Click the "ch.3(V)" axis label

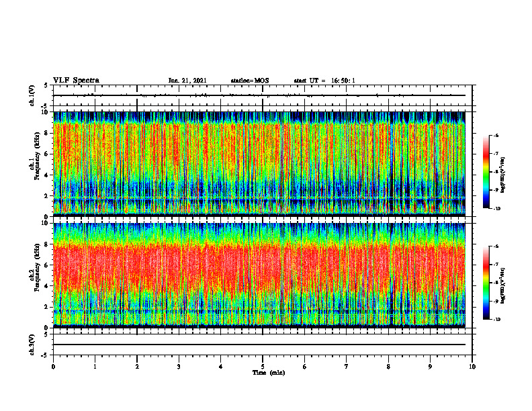click(32, 345)
